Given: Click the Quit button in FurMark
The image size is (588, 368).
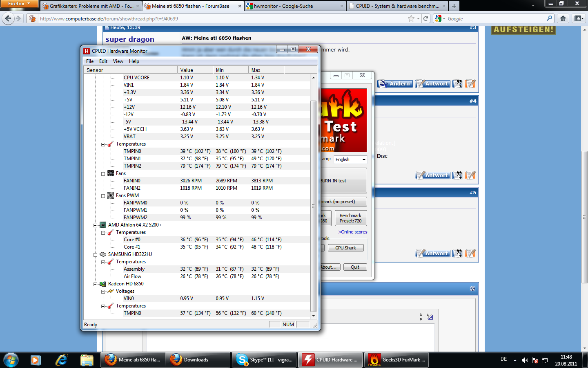Looking at the screenshot, I should coord(355,267).
